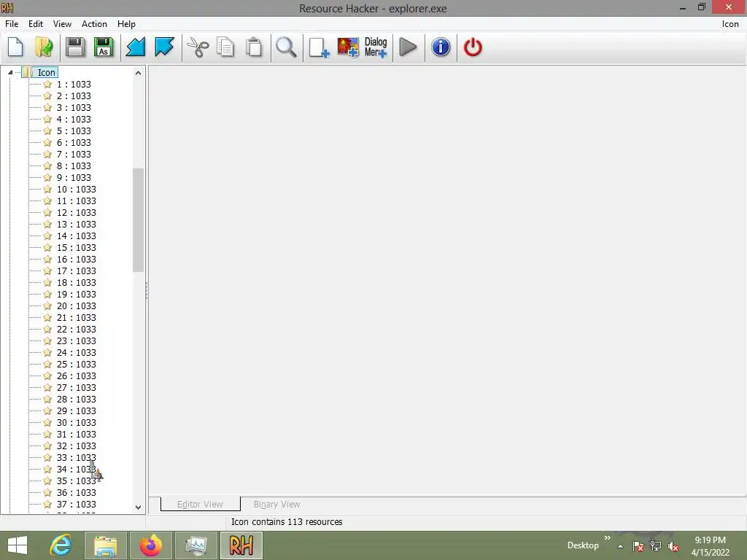Open a file with the folder icon

[x=44, y=47]
